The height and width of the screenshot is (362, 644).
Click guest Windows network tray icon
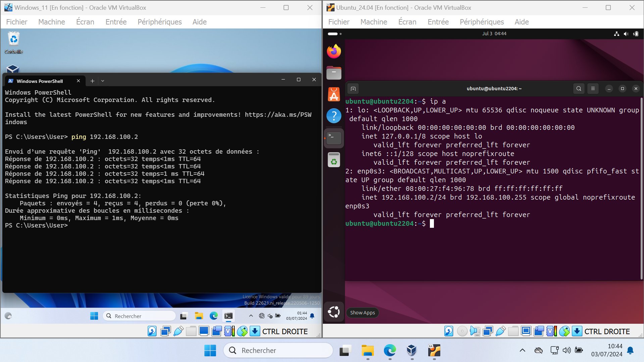[262, 316]
